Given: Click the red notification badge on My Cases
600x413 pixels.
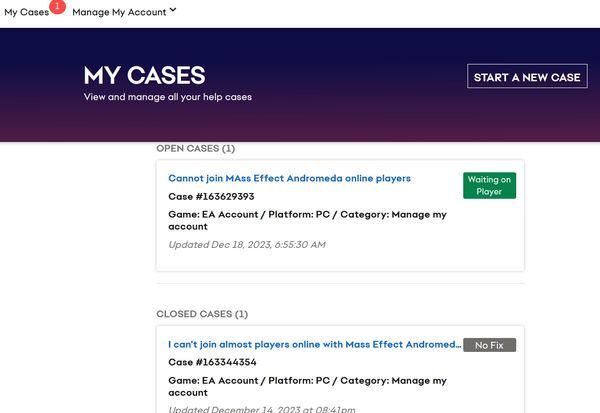Looking at the screenshot, I should pos(57,7).
